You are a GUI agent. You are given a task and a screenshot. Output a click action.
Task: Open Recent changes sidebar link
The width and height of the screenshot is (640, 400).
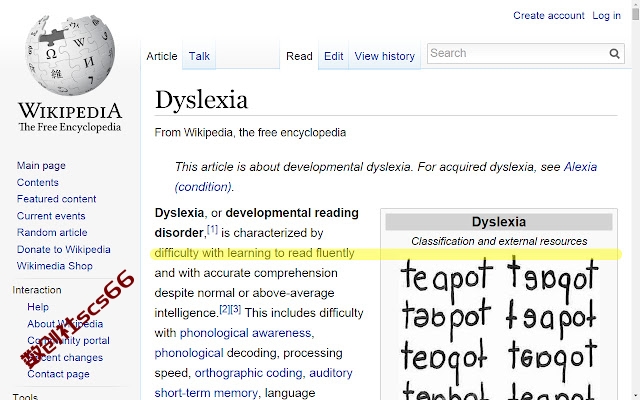click(x=65, y=358)
